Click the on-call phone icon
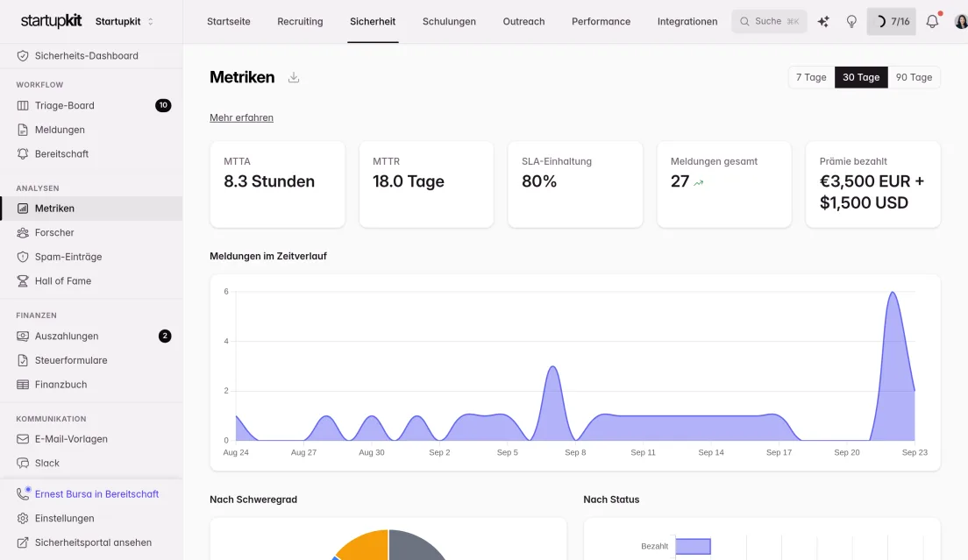Viewport: 968px width, 560px height. [23, 493]
